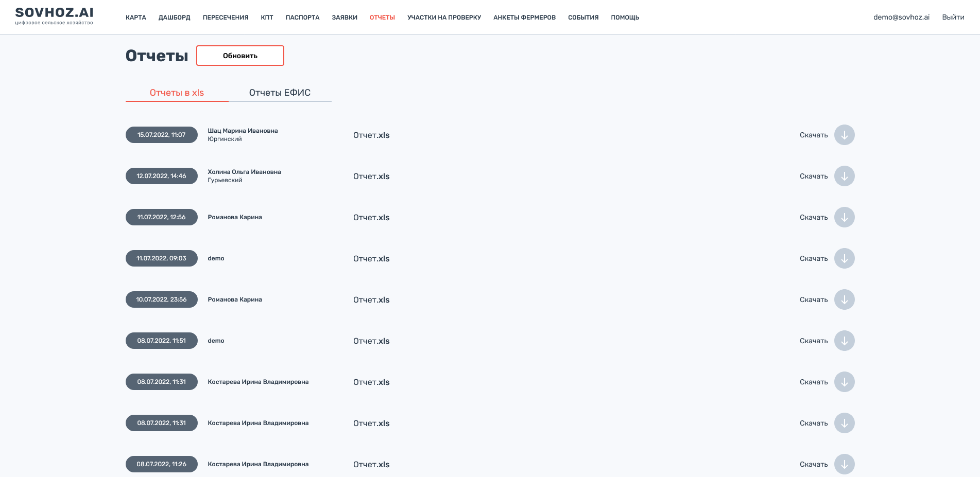Click Отчет.xls file name for Шац Марина Ивановна
Screen dimensions: 980x477
[371, 135]
